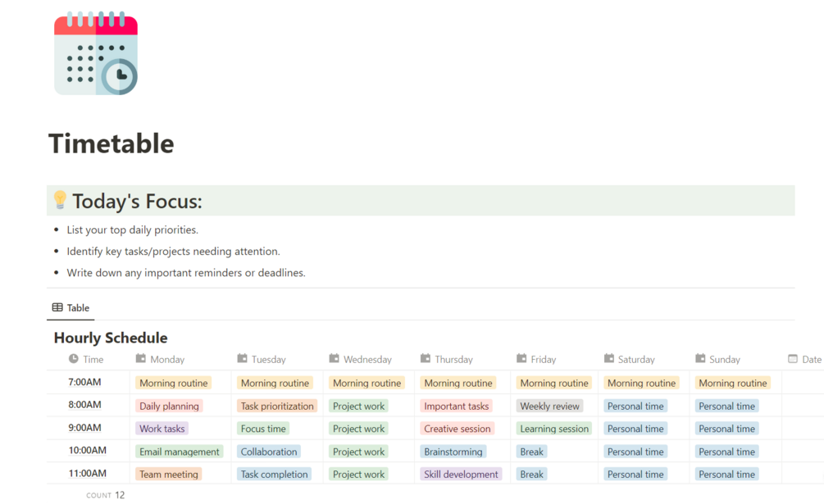Screen dimensions: 824x504
Task: Open the Table view tab
Action: [x=71, y=307]
